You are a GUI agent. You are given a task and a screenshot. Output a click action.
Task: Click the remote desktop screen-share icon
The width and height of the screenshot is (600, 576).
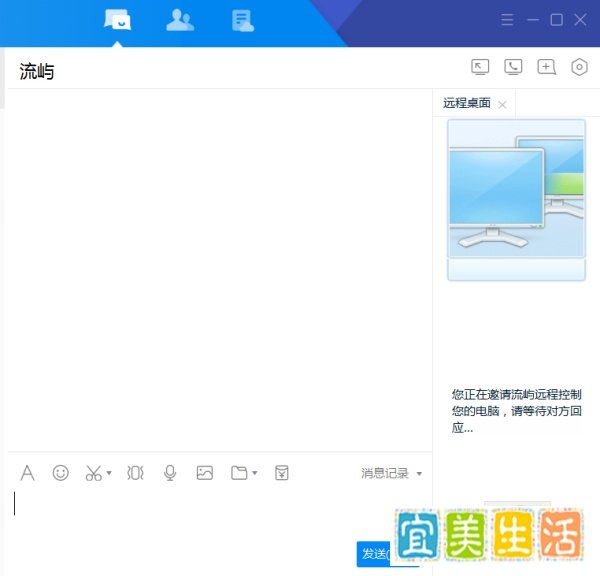pyautogui.click(x=480, y=67)
